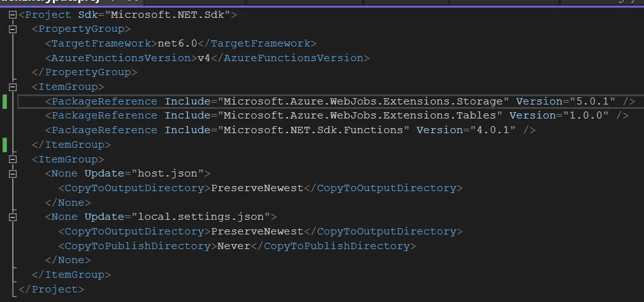The image size is (644, 302).
Task: Click the "5.0.1" version value
Action: tap(592, 101)
